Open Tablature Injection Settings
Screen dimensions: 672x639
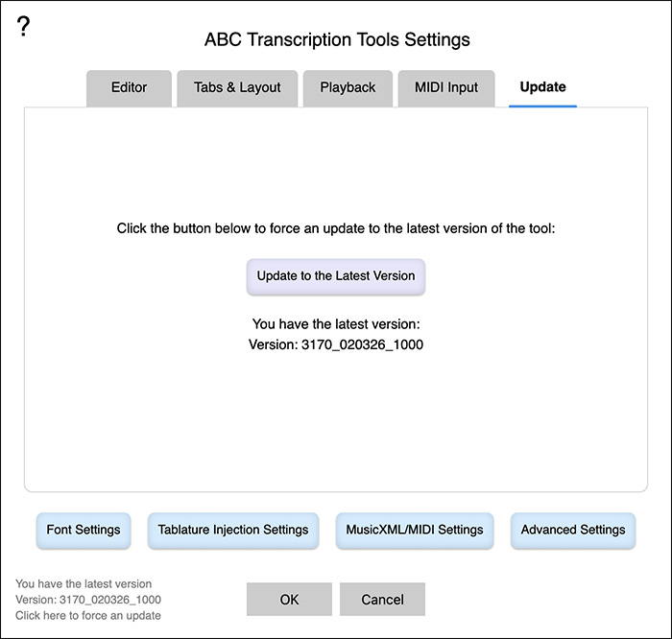click(x=233, y=530)
